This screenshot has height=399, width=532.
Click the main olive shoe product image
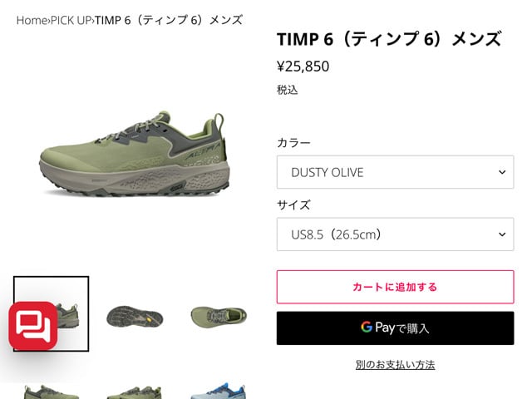tap(135, 154)
